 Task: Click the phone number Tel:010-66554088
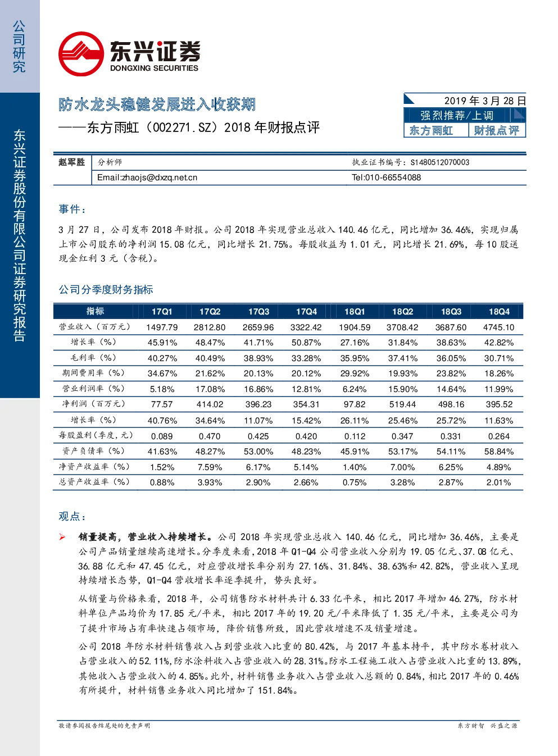(386, 177)
